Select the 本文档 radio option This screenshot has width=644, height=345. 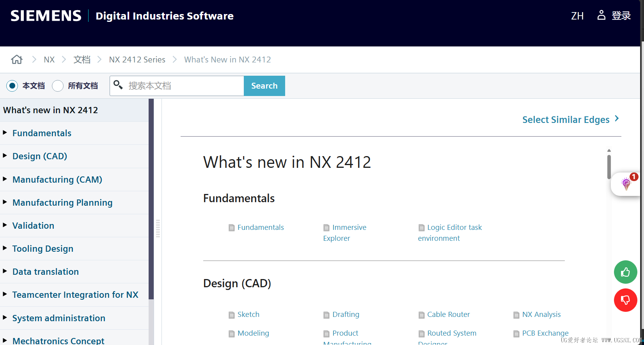[12, 86]
